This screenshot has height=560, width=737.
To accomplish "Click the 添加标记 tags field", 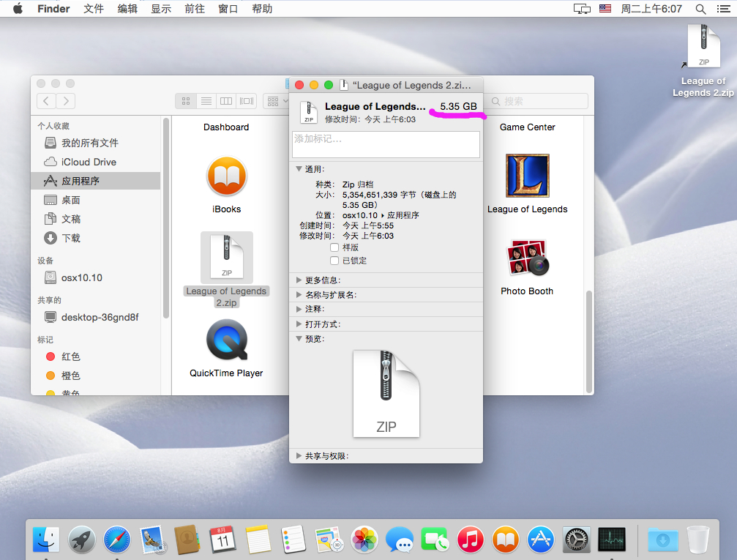I will [x=386, y=144].
